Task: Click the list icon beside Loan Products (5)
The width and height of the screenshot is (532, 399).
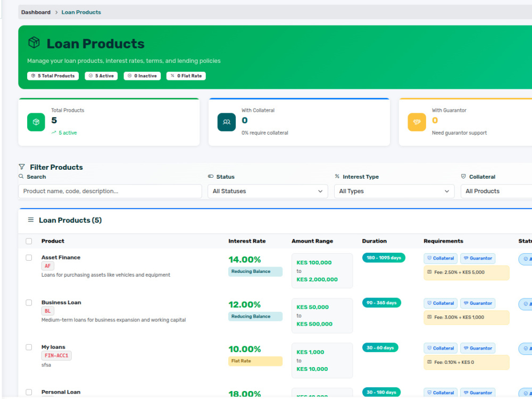Action: coord(30,220)
